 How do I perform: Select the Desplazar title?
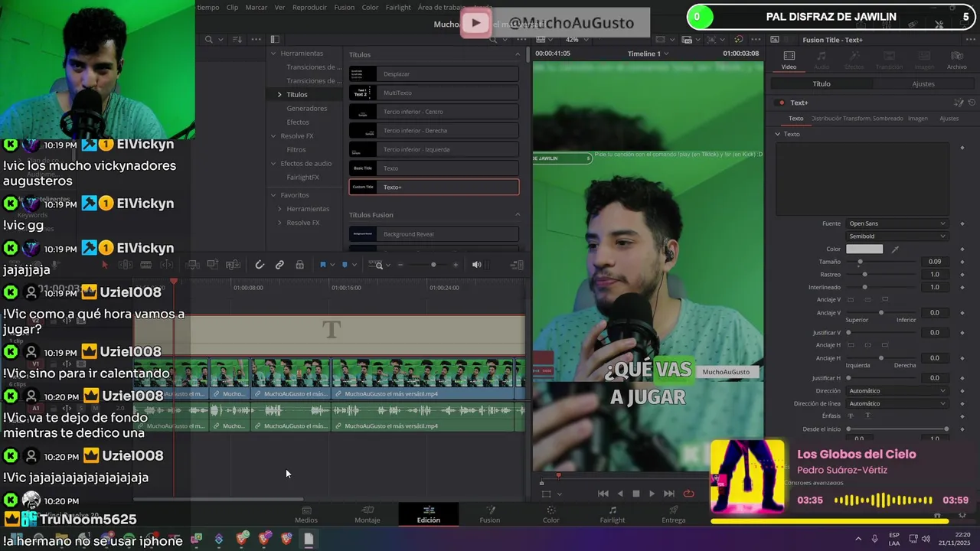(434, 73)
